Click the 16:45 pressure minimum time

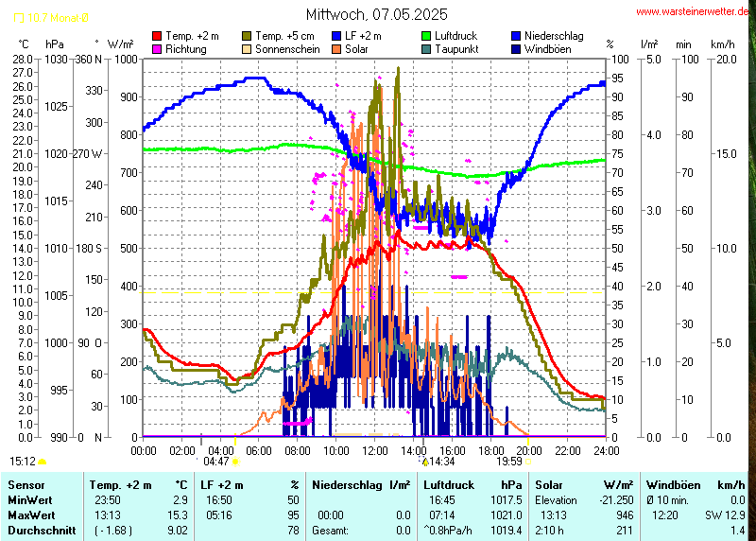coord(442,500)
